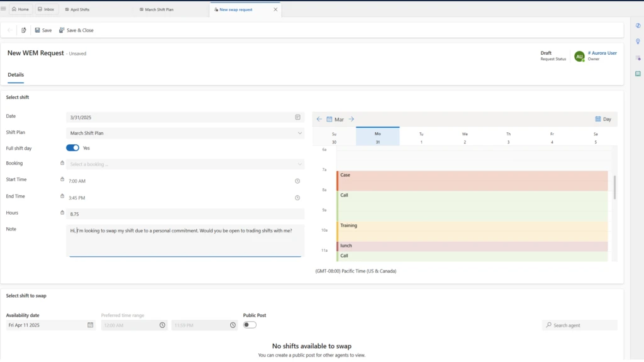This screenshot has height=362, width=644.
Task: Click the Search agent input field
Action: (582, 325)
